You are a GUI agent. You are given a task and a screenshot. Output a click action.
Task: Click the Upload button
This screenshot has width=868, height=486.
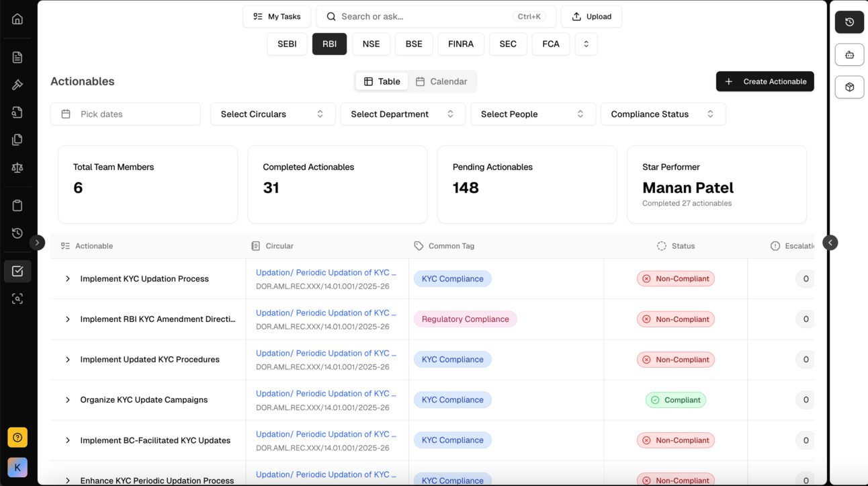click(591, 17)
